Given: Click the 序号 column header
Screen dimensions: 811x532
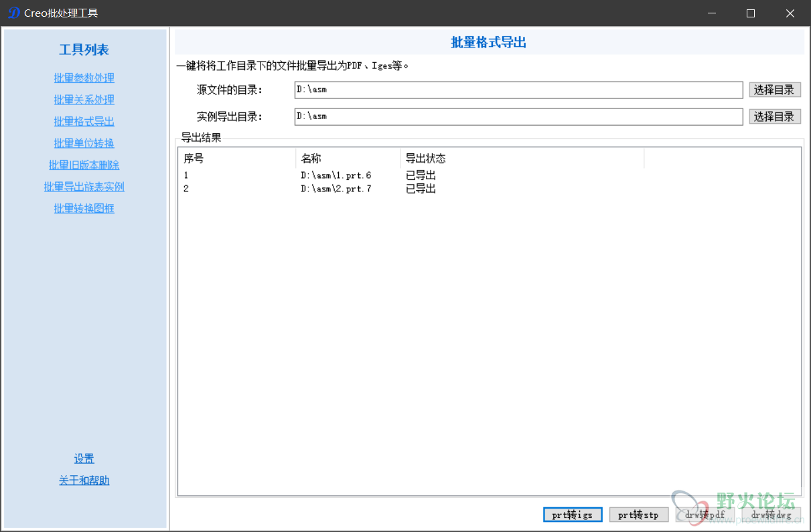Looking at the screenshot, I should (x=237, y=159).
